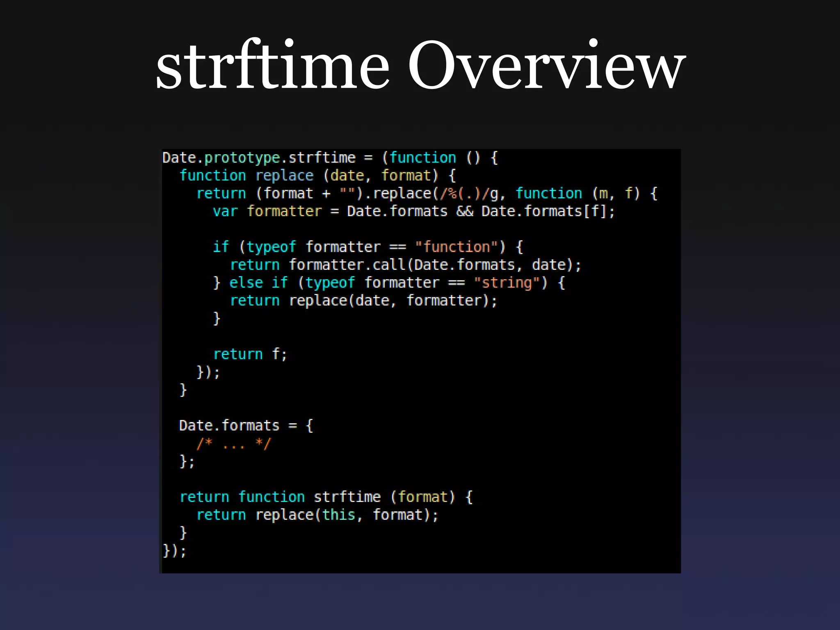Click the line 'function replace (date, format) {'
840x630 pixels.
[x=318, y=176]
